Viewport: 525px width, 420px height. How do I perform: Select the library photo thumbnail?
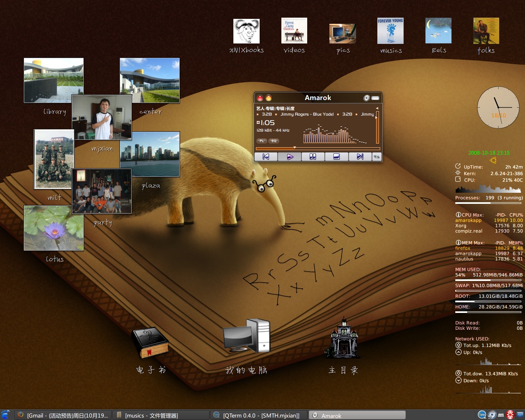(x=54, y=80)
